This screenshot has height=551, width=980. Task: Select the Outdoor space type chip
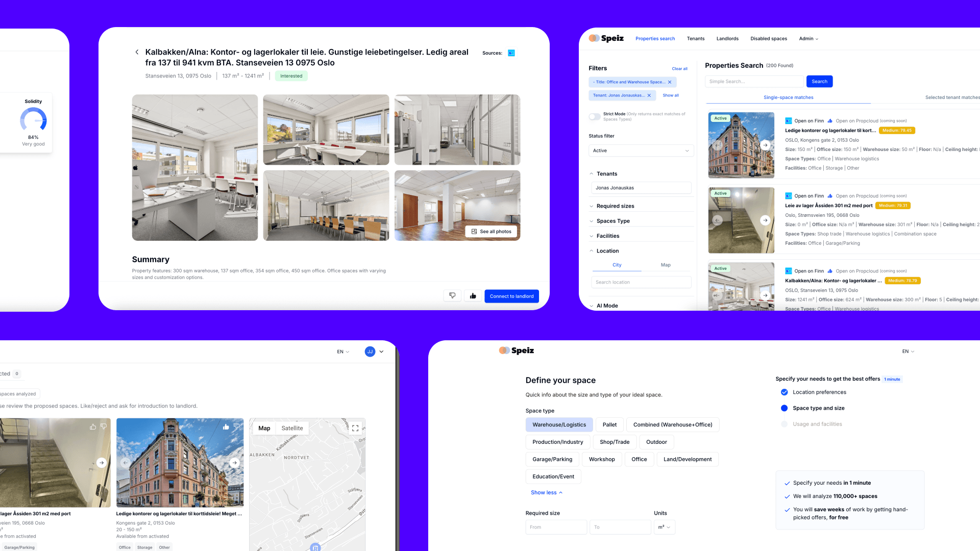click(656, 442)
